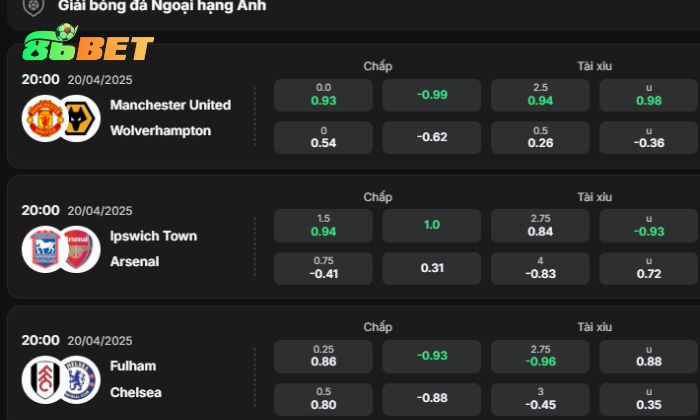Choose Fulham 0.25 handicap at 0.86
This screenshot has width=700, height=420.
click(x=323, y=356)
